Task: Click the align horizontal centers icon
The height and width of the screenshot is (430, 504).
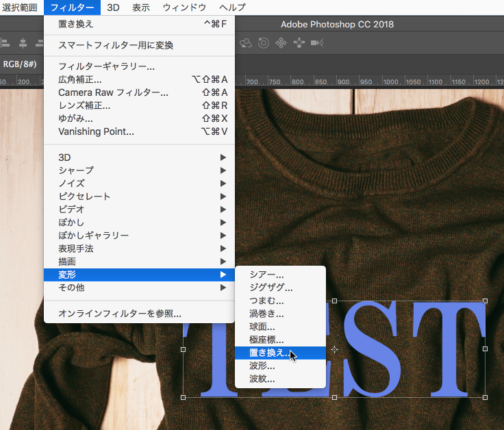Action: coord(23,43)
